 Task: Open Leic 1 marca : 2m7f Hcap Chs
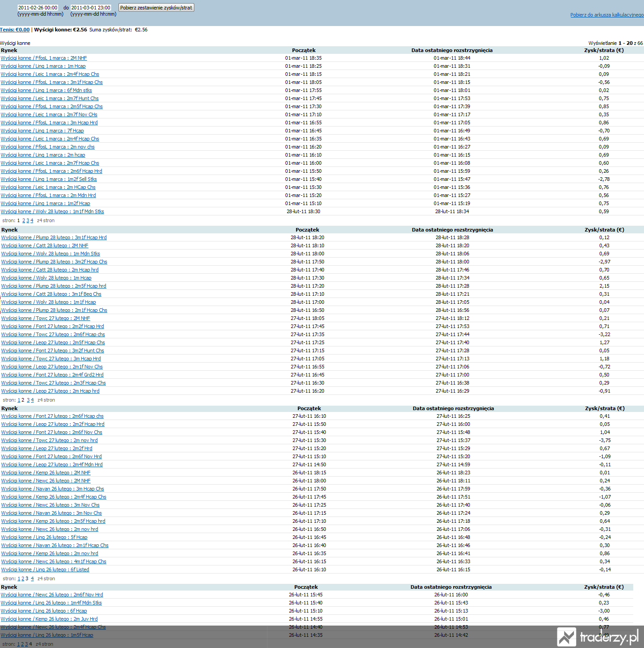[x=50, y=163]
